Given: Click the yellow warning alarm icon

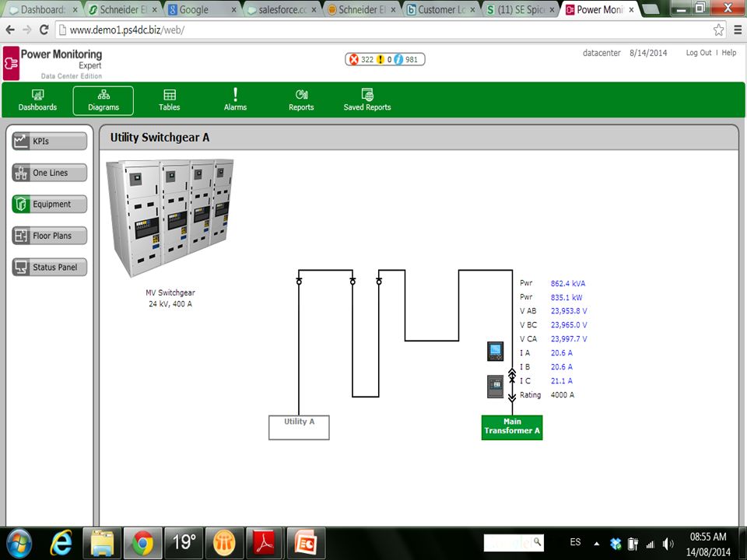Looking at the screenshot, I should (381, 60).
